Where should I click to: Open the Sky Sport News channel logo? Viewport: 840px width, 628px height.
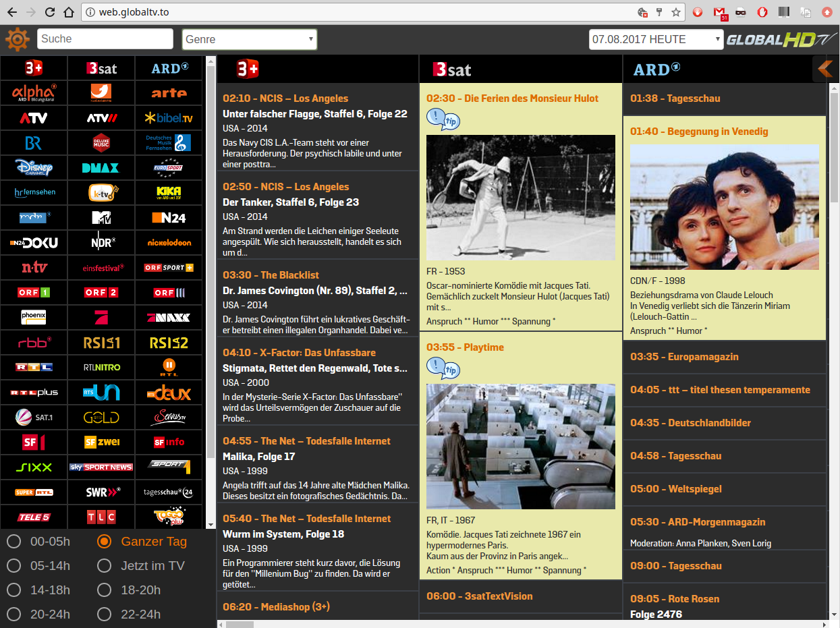coord(101,467)
